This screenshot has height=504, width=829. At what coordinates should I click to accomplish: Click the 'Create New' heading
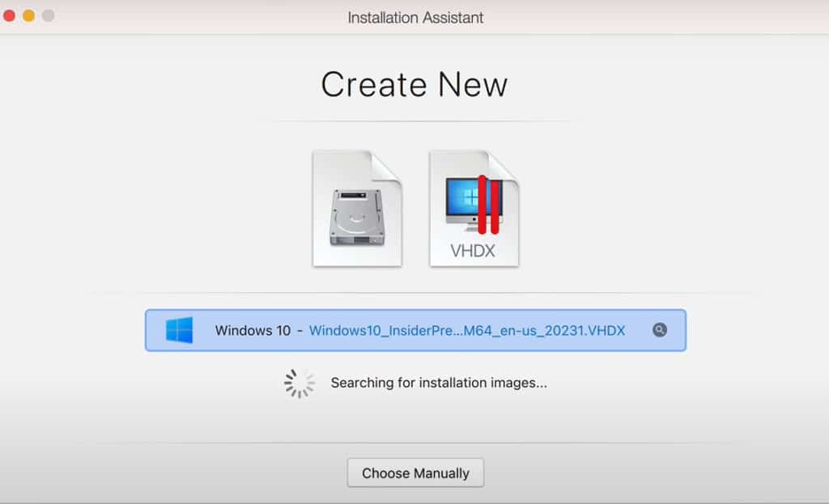tap(414, 84)
